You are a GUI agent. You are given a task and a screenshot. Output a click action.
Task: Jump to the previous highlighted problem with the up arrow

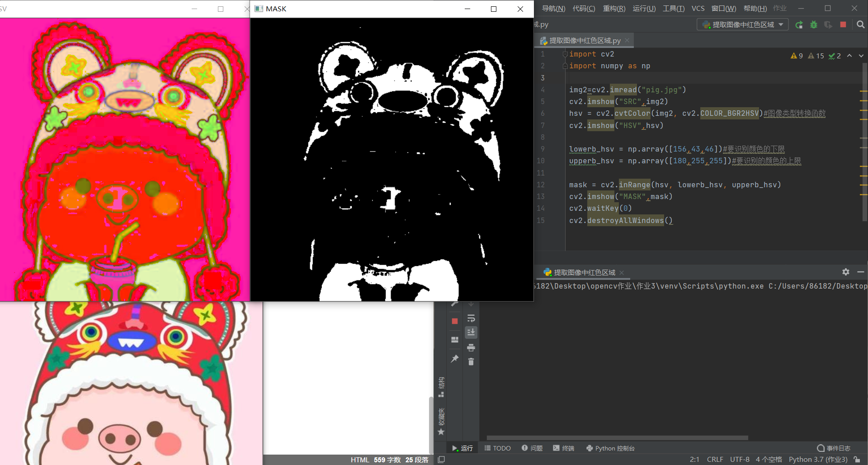click(x=849, y=56)
